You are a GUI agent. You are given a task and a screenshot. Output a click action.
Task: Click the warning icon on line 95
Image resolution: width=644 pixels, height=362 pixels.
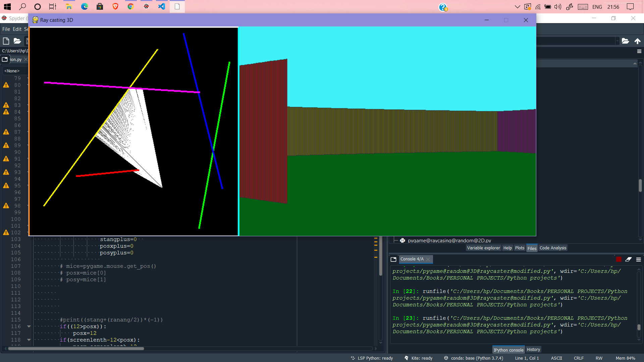tap(6, 186)
